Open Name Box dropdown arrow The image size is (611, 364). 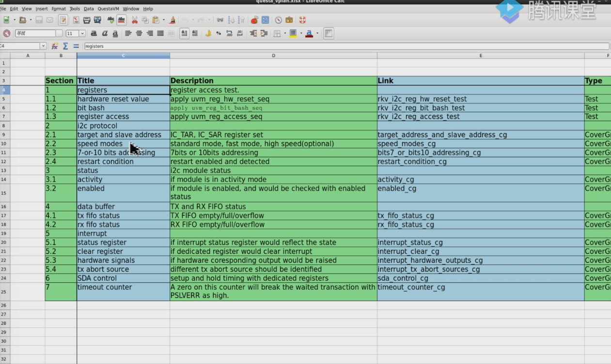coord(43,46)
